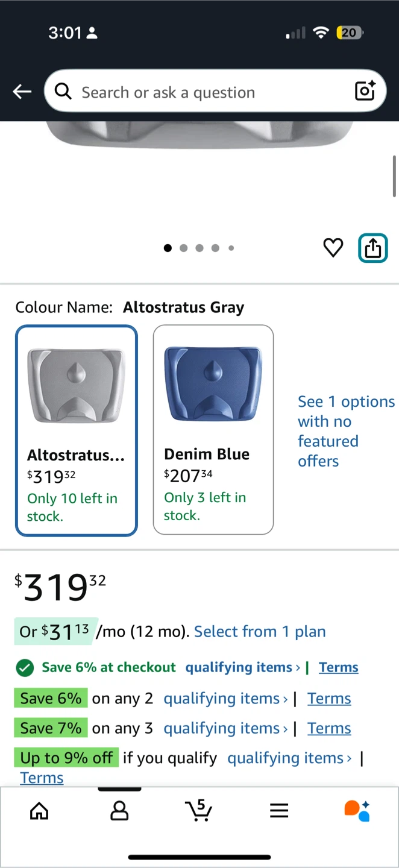
Task: Select Altostratus Gray colour option
Action: pos(77,430)
